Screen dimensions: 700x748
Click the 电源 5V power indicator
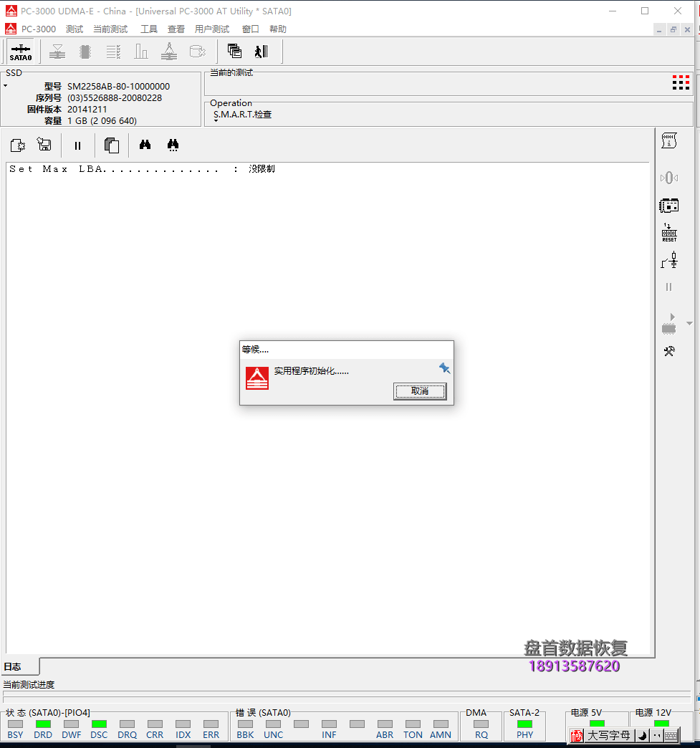[596, 723]
